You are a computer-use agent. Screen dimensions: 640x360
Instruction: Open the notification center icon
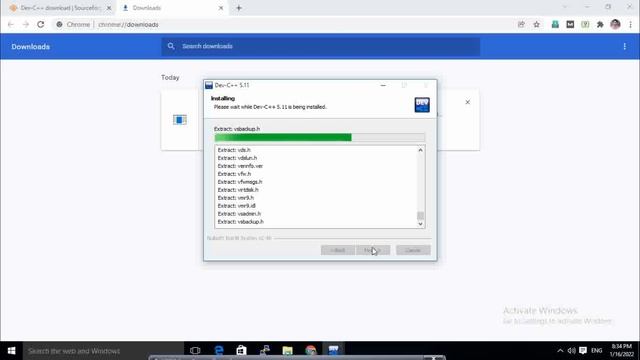click(583, 351)
